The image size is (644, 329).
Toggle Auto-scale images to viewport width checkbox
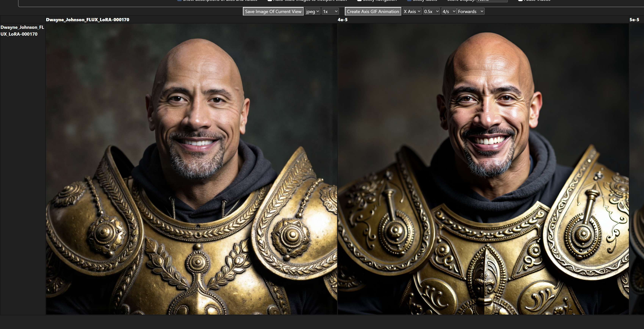click(x=270, y=1)
